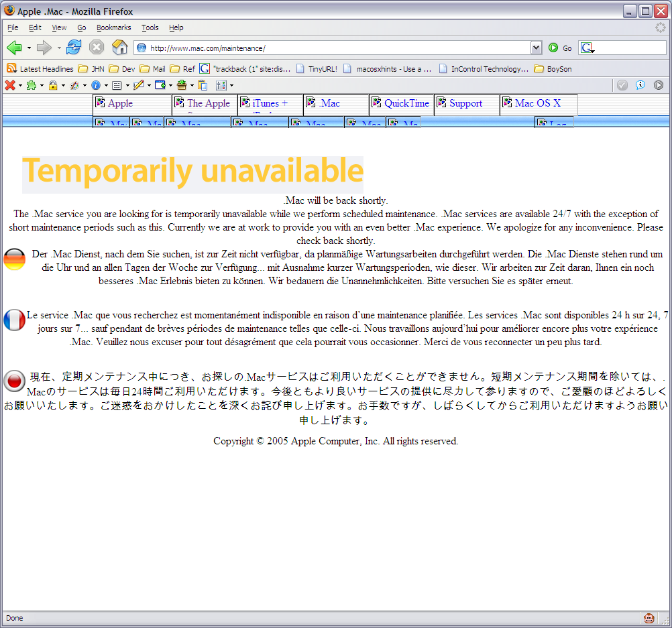
Task: Click the French flag icon
Action: [x=15, y=320]
